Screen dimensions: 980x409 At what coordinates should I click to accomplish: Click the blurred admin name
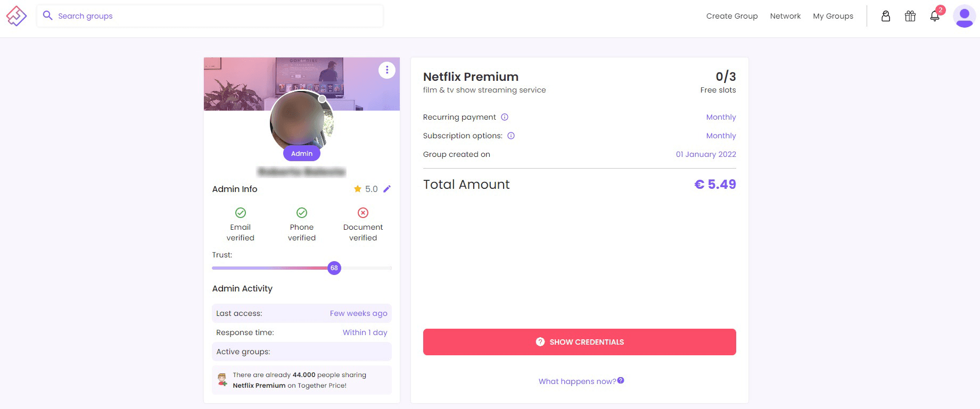302,171
